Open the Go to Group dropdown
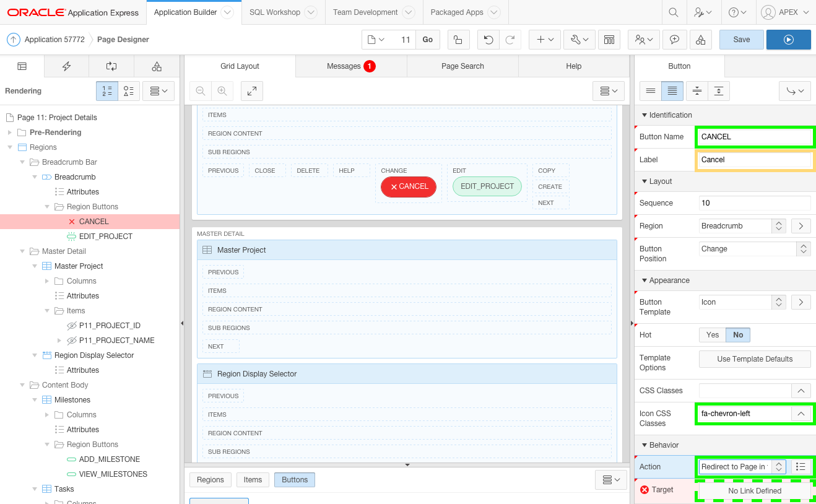Image resolution: width=816 pixels, height=504 pixels. point(795,91)
